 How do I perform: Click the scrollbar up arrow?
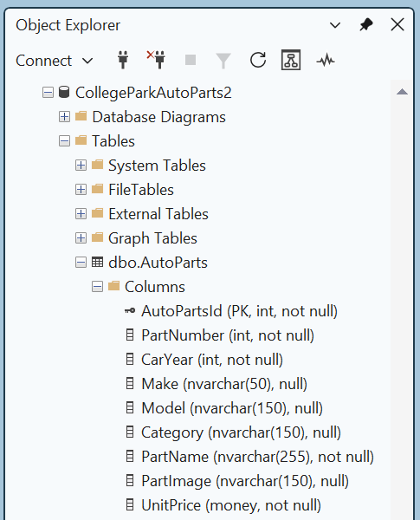coord(402,92)
